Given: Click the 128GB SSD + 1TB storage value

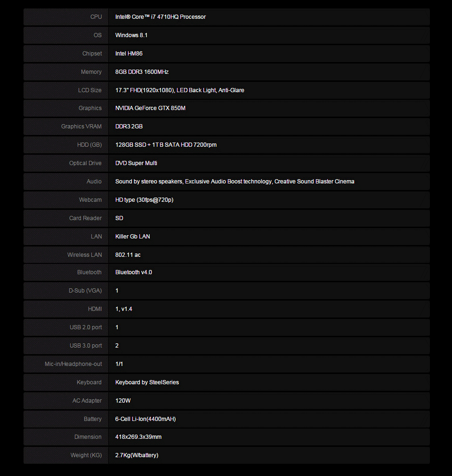Looking at the screenshot, I should [166, 145].
